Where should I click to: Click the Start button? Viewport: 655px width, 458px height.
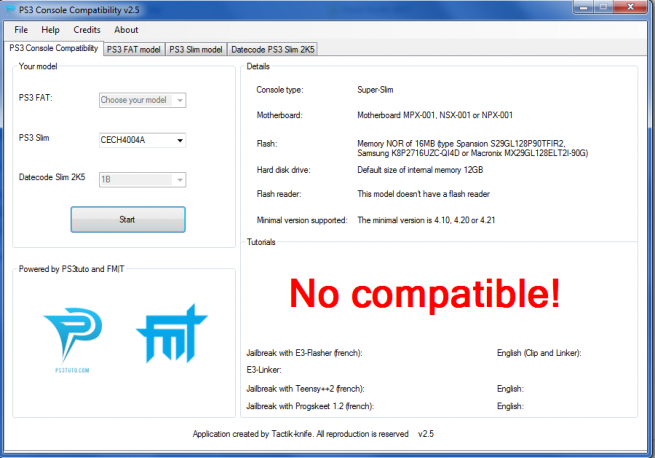point(128,219)
